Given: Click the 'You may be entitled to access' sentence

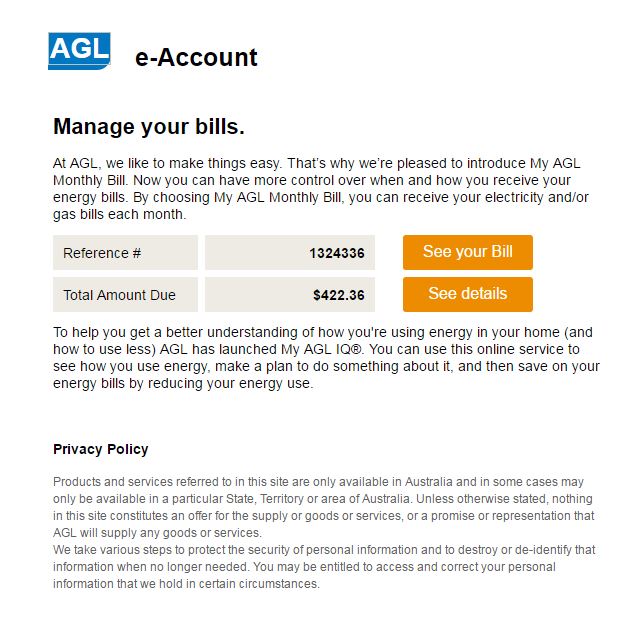Looking at the screenshot, I should [480, 567].
